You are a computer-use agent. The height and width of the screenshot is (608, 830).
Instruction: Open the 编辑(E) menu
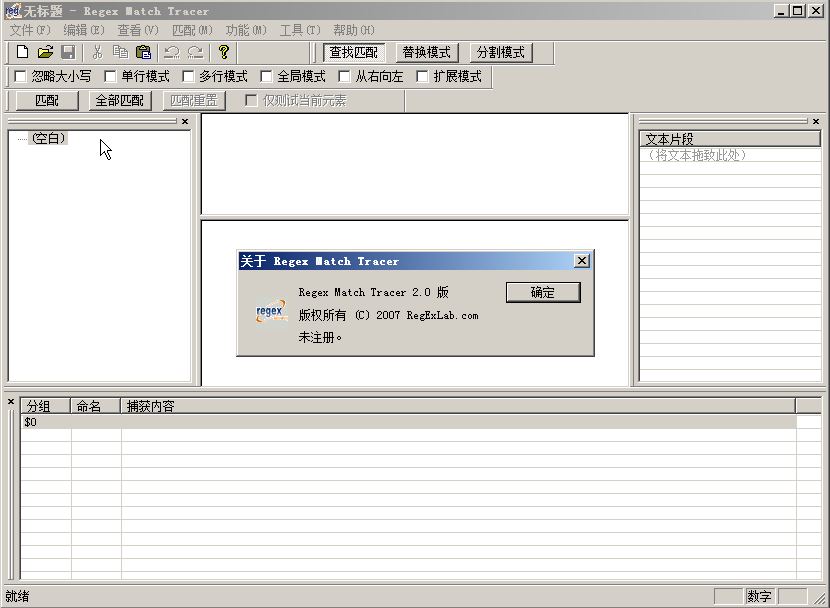[x=84, y=30]
